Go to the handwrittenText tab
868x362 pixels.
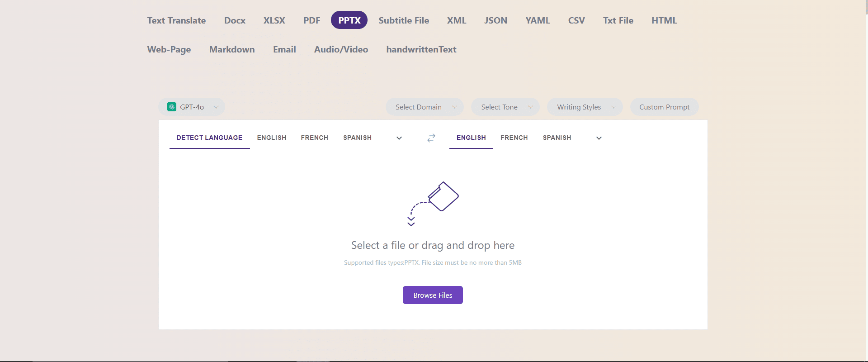pos(421,49)
